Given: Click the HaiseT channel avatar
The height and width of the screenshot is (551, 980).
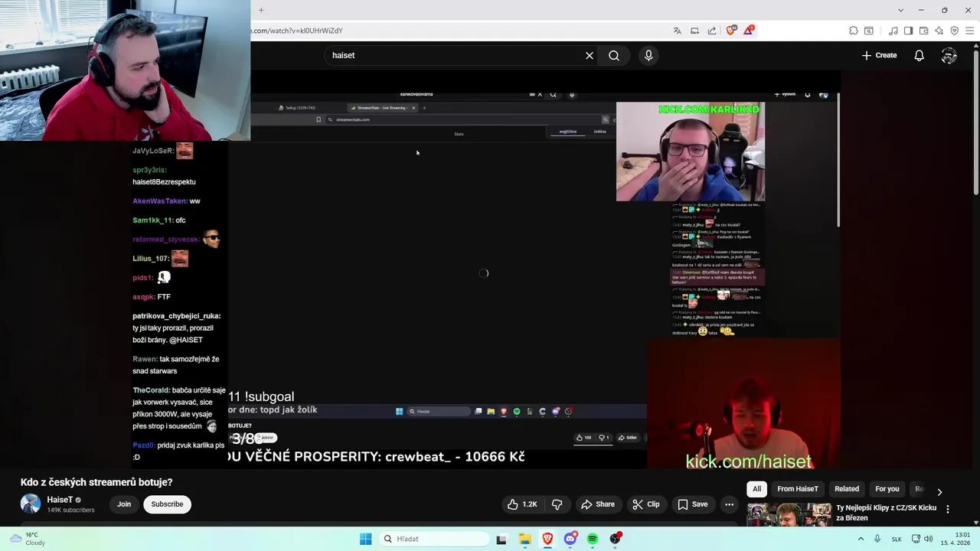Looking at the screenshot, I should coord(31,504).
